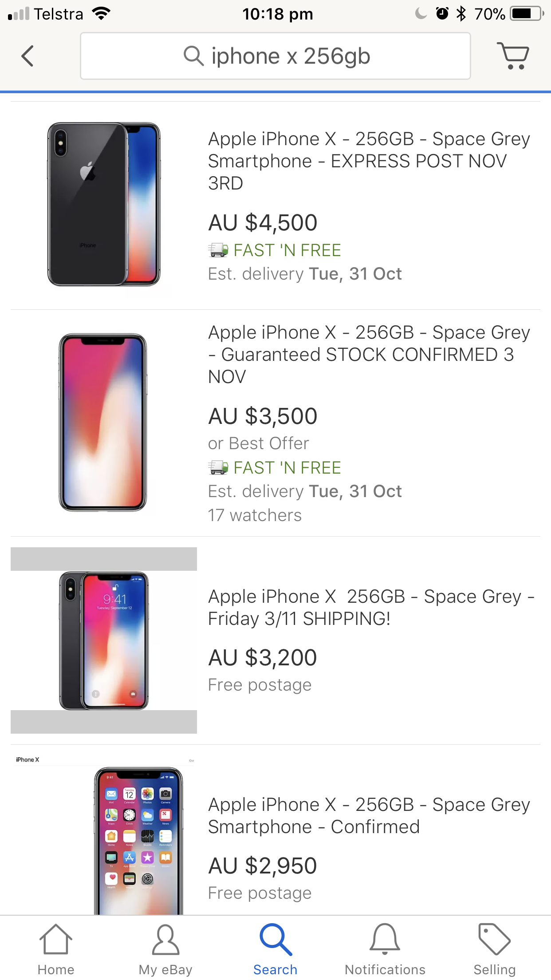Tap the AU $2,950 listing's home screen thumbnail

(x=138, y=839)
